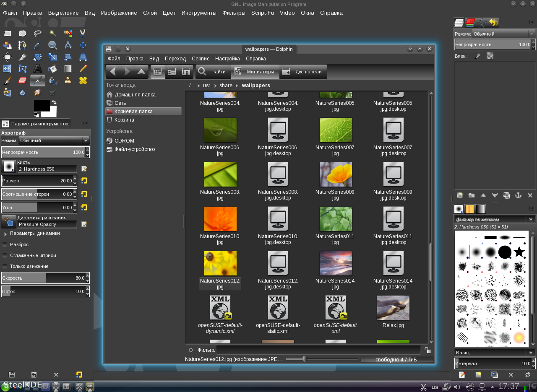Expand the Параметры динамики section
Image resolution: width=537 pixels, height=392 pixels.
(x=5, y=234)
